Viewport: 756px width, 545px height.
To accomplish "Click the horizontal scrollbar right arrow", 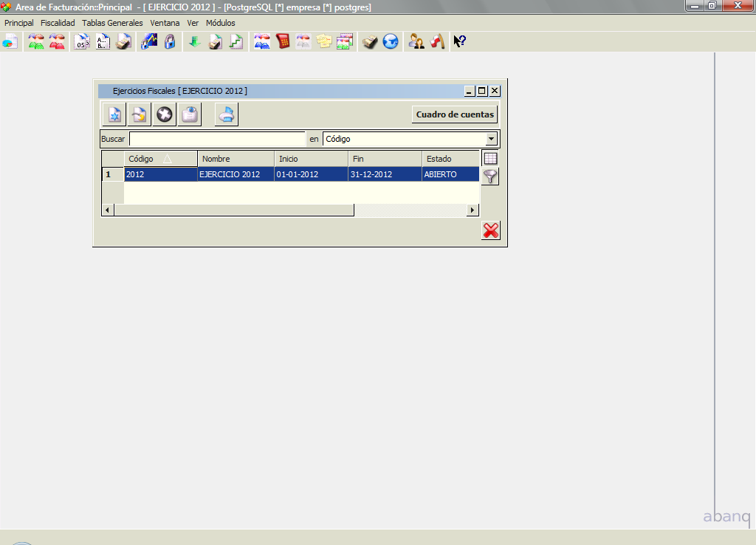I will coord(472,210).
